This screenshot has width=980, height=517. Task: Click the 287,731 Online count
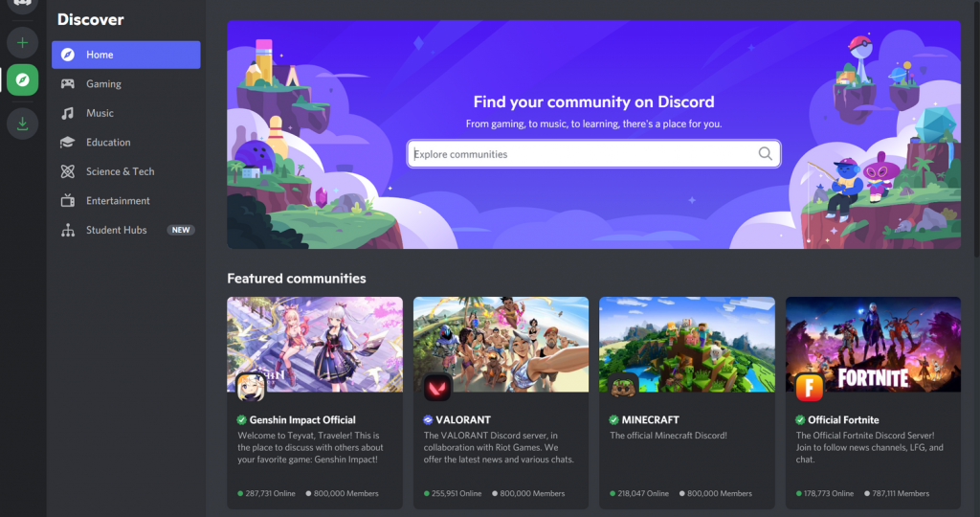[x=270, y=493]
